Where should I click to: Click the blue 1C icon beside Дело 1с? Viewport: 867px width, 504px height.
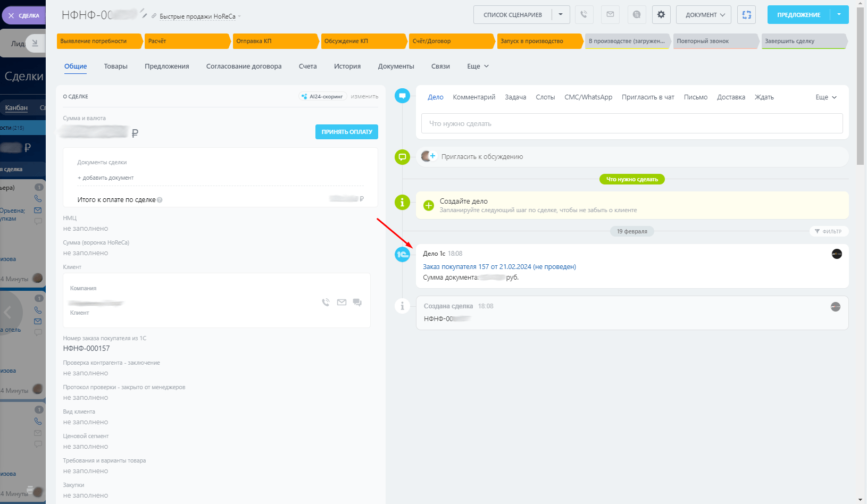coord(402,254)
